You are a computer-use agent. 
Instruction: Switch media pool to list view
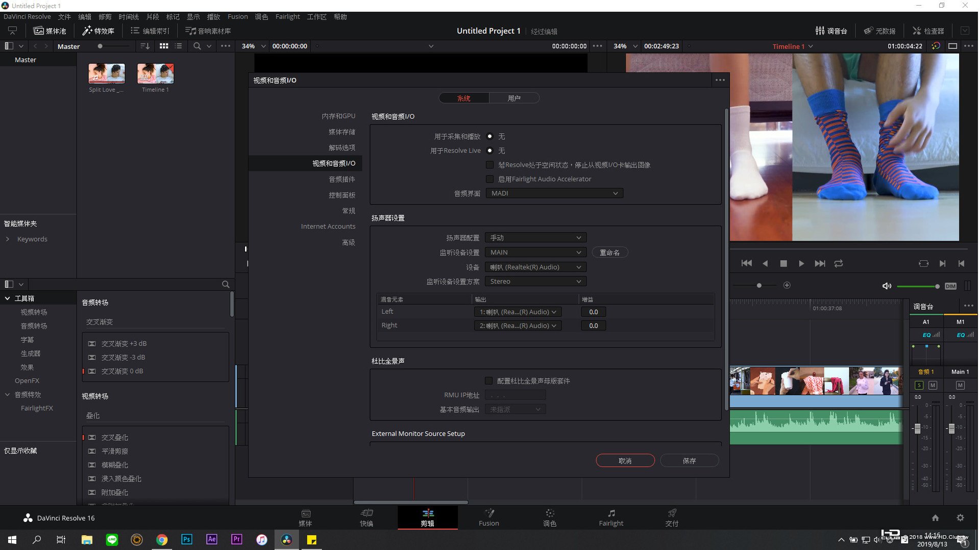[x=178, y=46]
